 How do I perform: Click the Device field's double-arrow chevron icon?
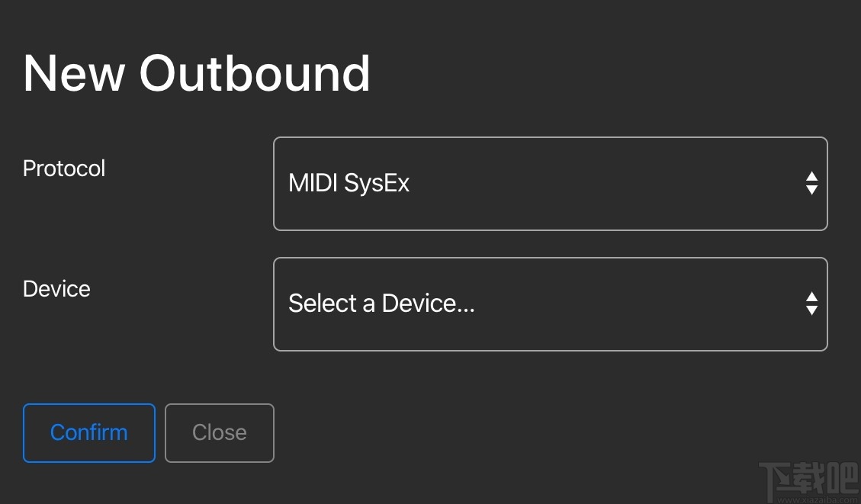[x=811, y=303]
